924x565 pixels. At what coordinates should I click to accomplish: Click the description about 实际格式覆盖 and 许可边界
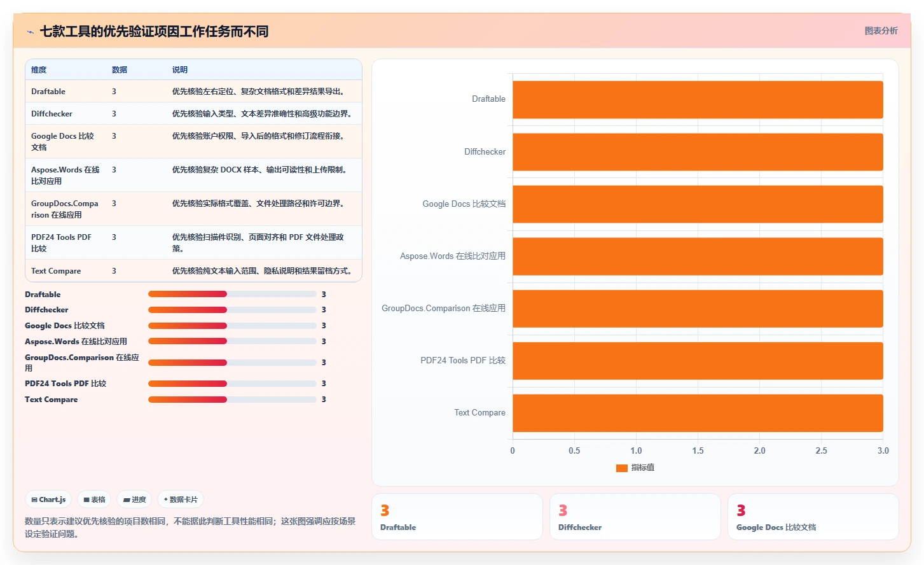click(259, 204)
